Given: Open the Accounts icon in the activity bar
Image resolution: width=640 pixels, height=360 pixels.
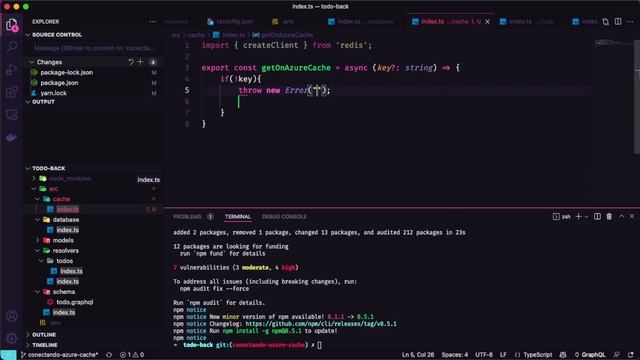Looking at the screenshot, I should (12, 316).
